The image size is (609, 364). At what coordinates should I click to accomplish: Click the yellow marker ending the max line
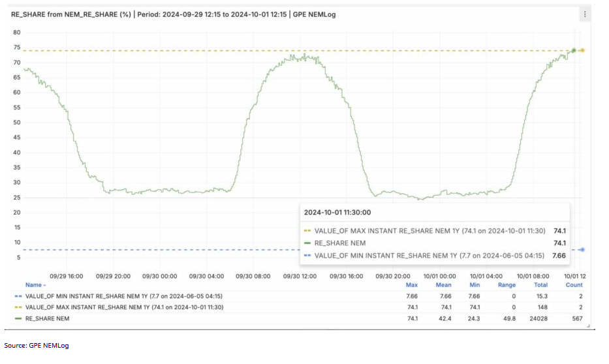pyautogui.click(x=582, y=50)
